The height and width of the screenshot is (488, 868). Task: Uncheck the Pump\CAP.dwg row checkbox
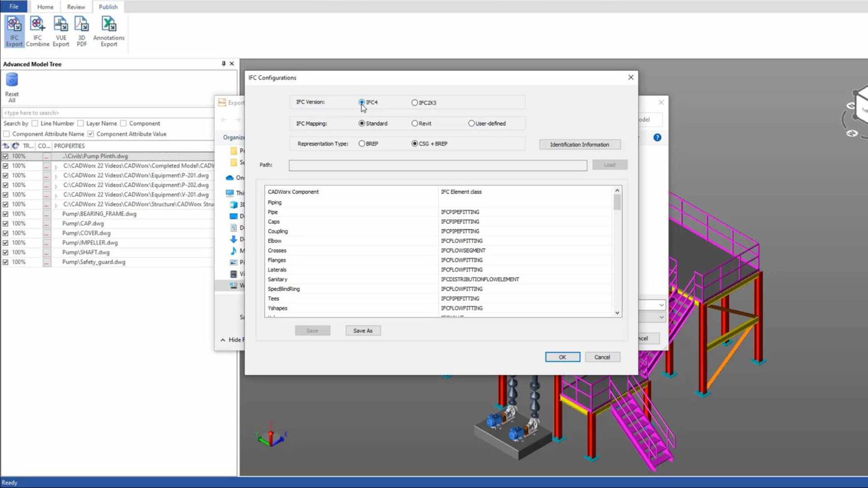tap(6, 224)
